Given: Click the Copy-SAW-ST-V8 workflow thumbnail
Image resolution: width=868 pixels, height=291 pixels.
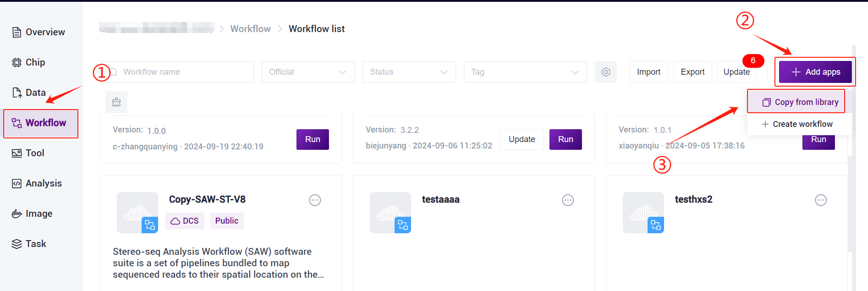Looking at the screenshot, I should [137, 213].
